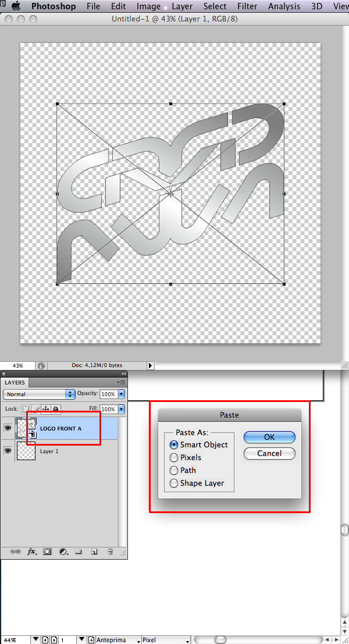Click the top-middle transform handle
Screen dimensions: 349x644
[171, 104]
